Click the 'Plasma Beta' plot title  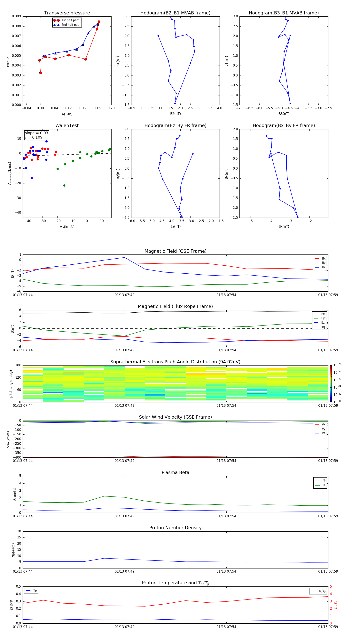(175, 472)
